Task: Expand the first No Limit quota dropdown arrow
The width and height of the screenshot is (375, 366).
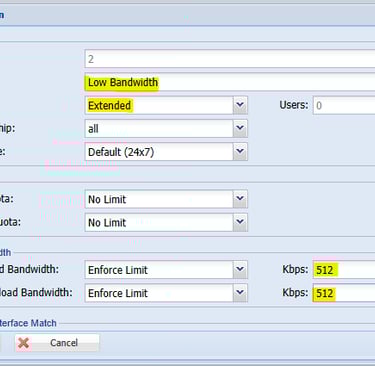Action: (x=240, y=199)
